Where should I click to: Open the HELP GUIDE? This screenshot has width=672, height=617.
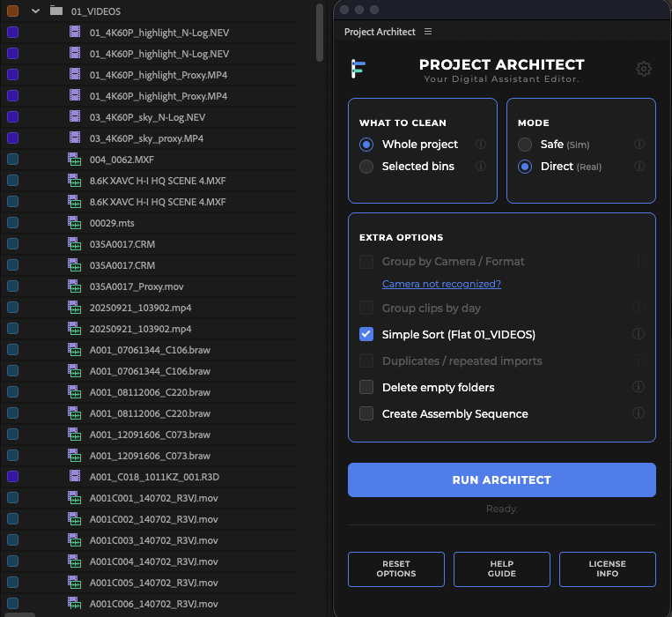click(x=502, y=569)
